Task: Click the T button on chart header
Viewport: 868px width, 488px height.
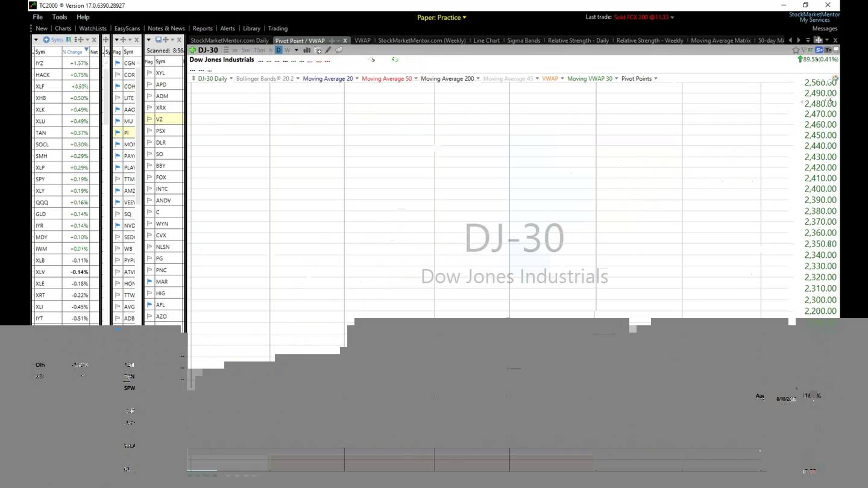Action: click(828, 50)
